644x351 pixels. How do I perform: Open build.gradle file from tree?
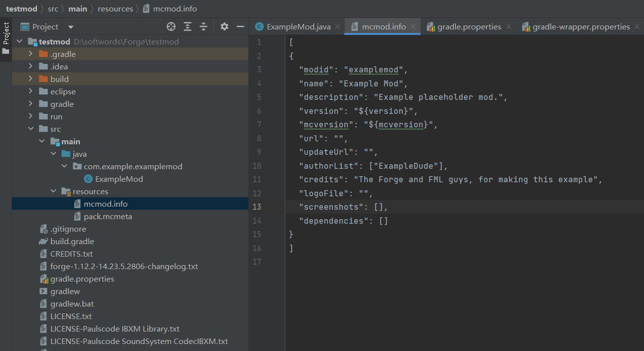72,241
